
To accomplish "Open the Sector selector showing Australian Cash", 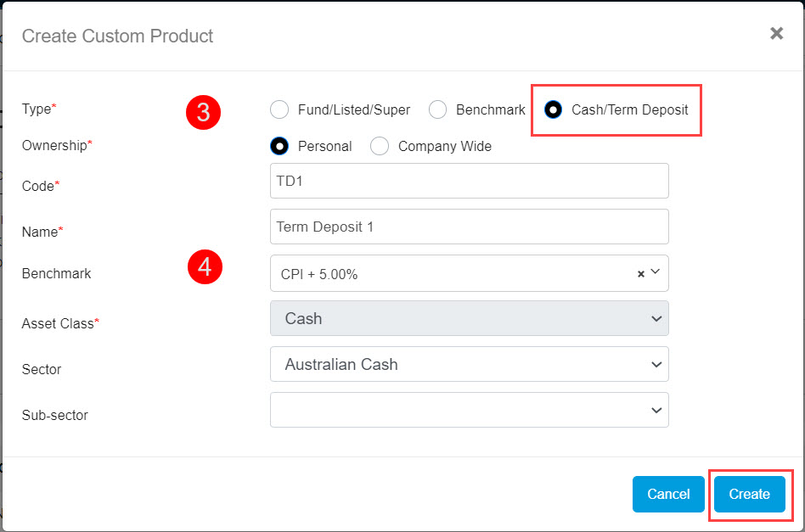I will pos(469,364).
